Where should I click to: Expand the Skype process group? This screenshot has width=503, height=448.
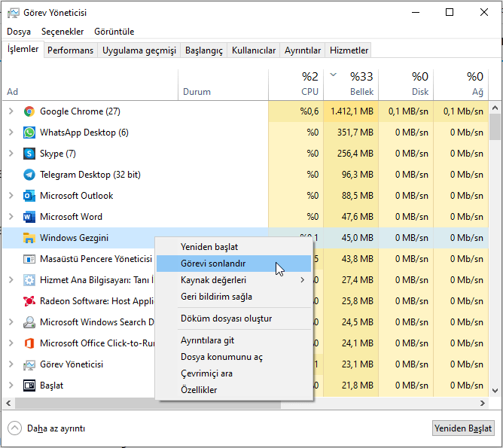coord(11,154)
